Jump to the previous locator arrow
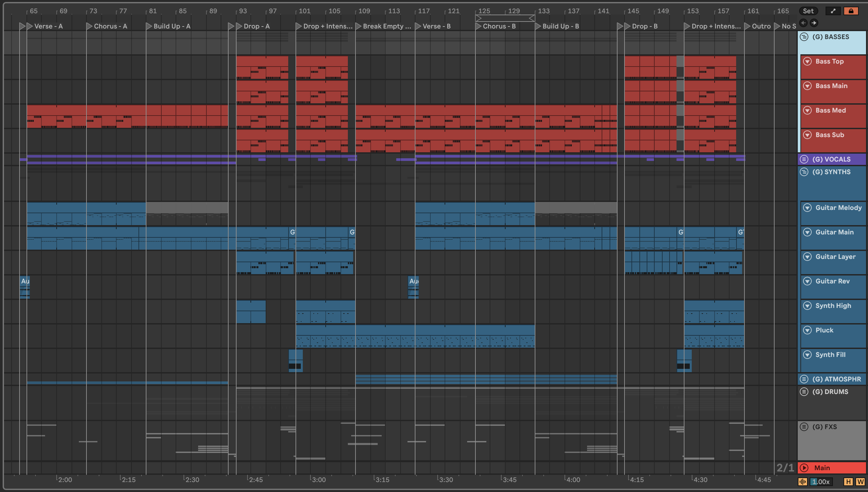Viewport: 868px width, 492px height. [x=804, y=23]
